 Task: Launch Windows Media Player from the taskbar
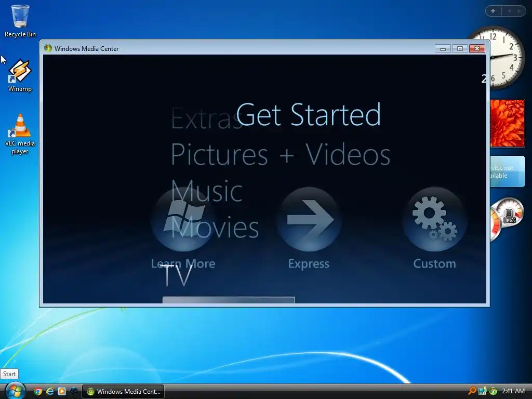(62, 391)
